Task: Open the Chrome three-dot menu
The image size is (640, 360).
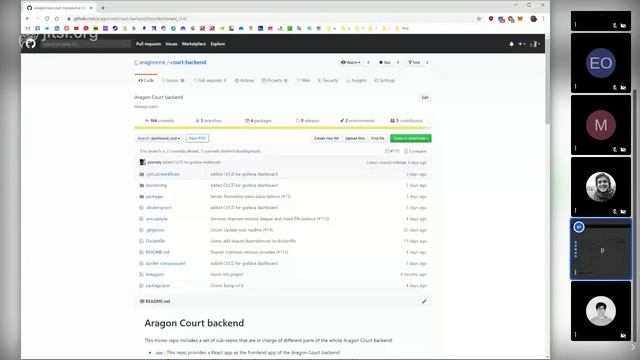Action: (543, 19)
